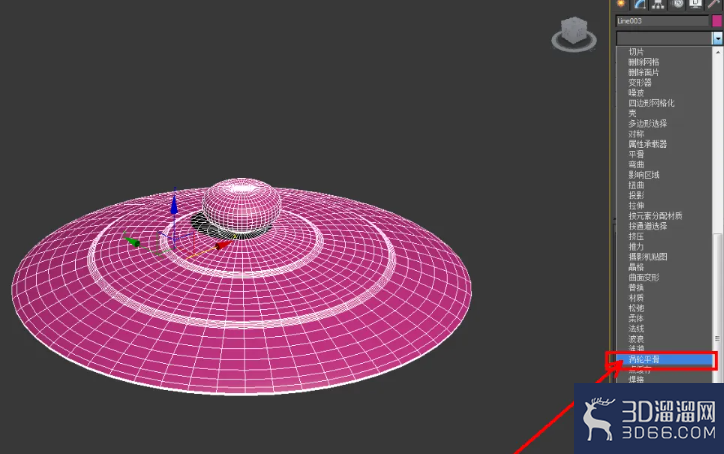Open the Modify command panel tab
The height and width of the screenshot is (454, 724).
[x=640, y=4]
